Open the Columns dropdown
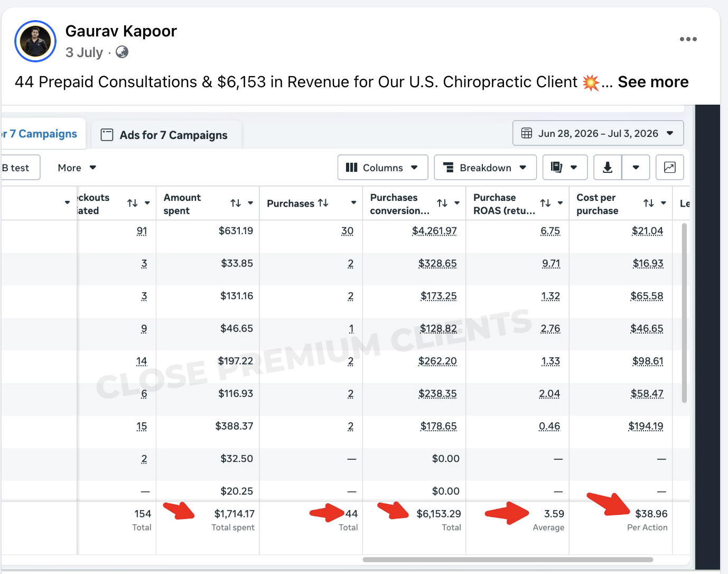This screenshot has width=728, height=574. point(382,168)
